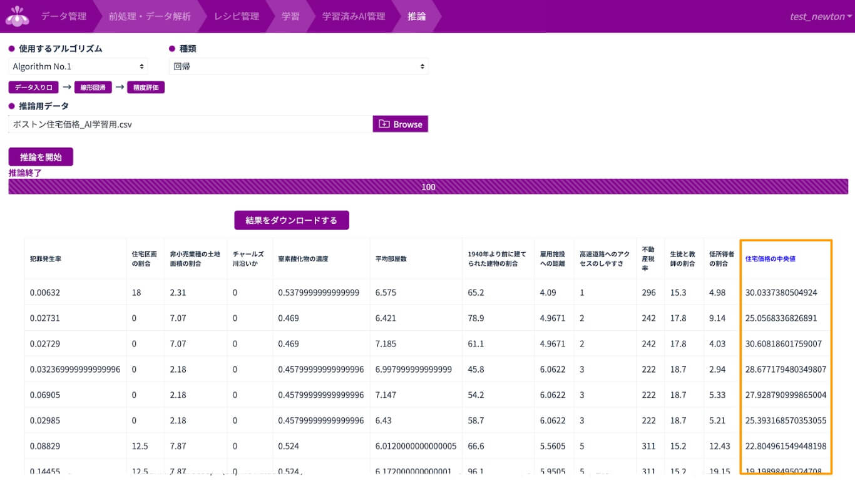This screenshot has width=855, height=504.
Task: Click the ボストン住宅価格_AI学習用.csv file field
Action: point(190,124)
